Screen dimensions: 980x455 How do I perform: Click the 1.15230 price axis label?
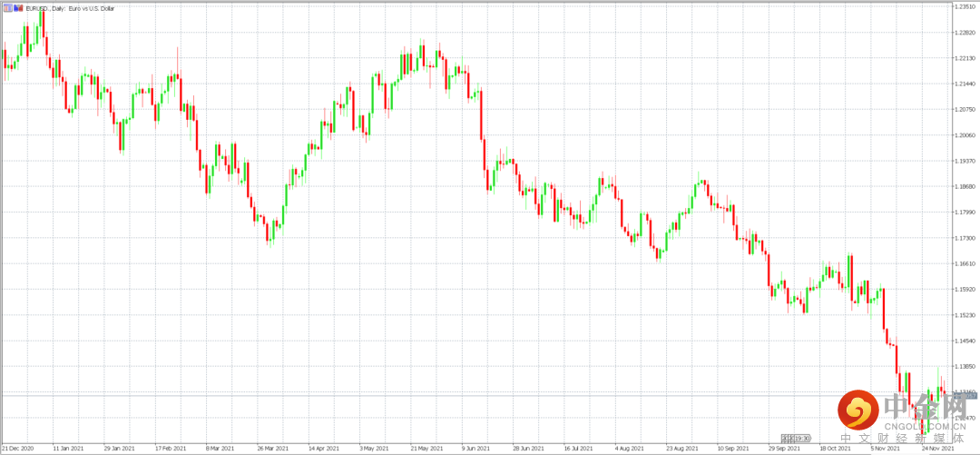965,315
